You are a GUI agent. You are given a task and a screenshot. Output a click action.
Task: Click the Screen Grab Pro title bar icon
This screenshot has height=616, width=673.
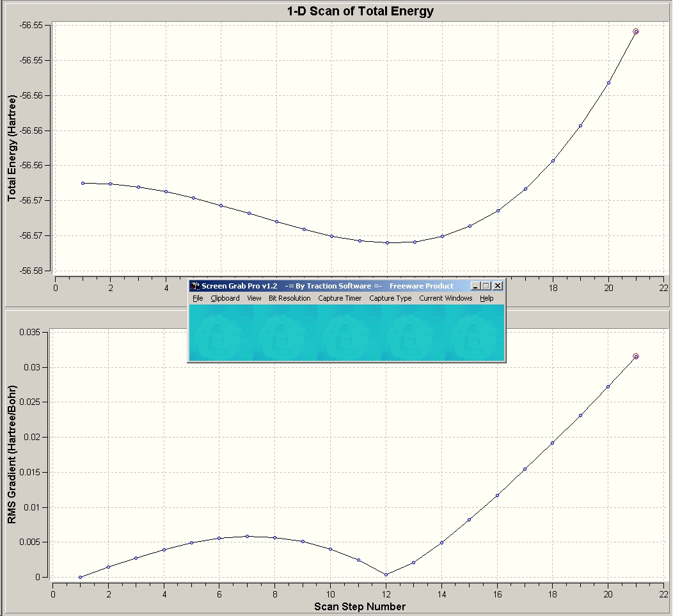195,286
